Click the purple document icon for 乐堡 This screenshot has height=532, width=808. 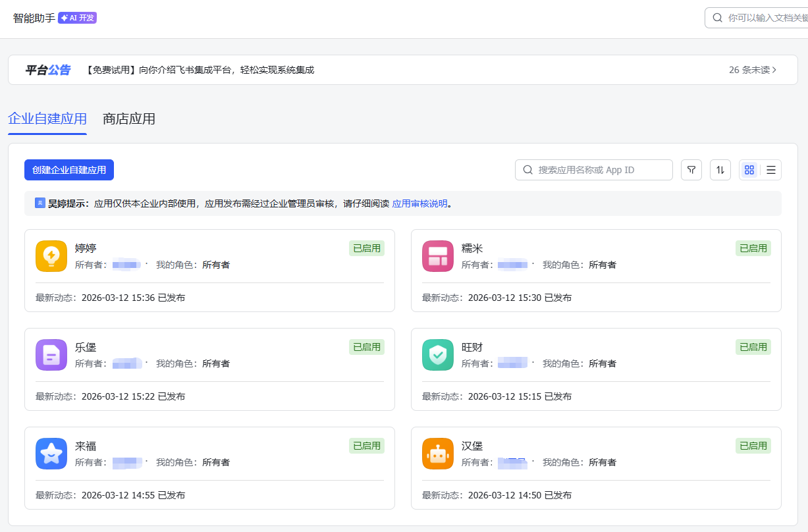click(x=51, y=355)
